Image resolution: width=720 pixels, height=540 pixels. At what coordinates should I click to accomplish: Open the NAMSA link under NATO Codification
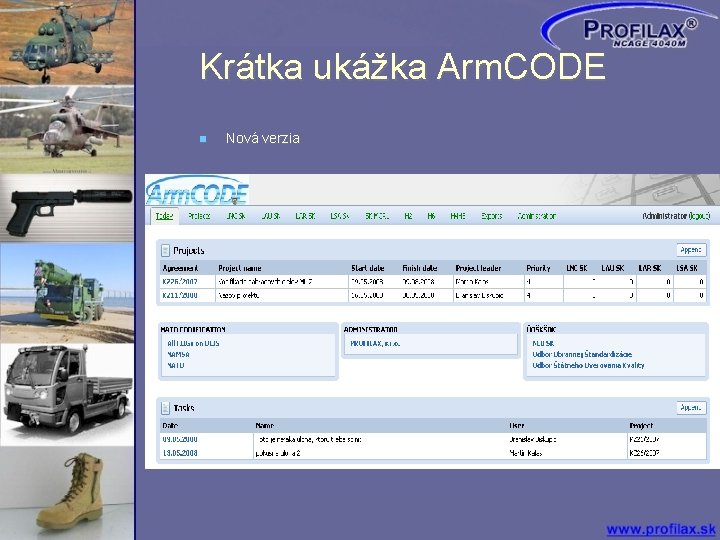[x=179, y=354]
